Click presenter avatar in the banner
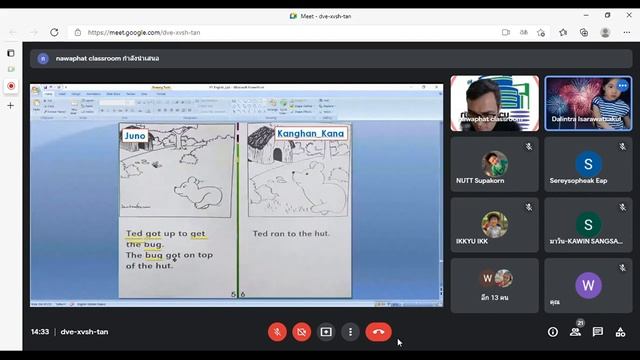Viewport: 640px width, 360px height. click(43, 58)
